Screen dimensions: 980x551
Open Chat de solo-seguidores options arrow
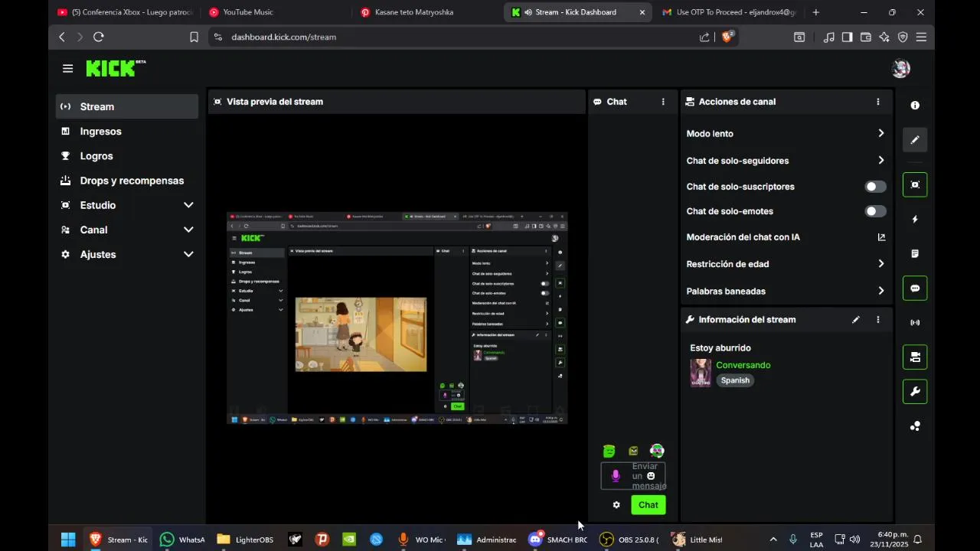coord(881,161)
